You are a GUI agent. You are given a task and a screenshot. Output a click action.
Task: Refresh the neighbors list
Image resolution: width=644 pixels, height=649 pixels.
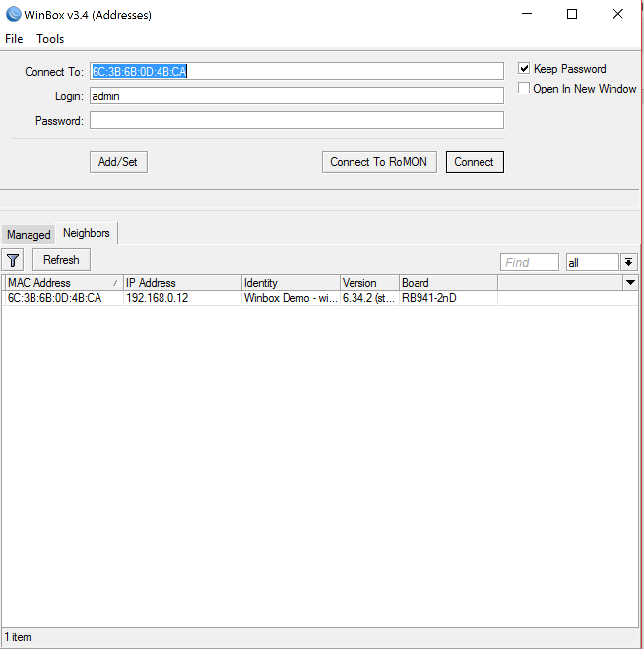[x=61, y=259]
